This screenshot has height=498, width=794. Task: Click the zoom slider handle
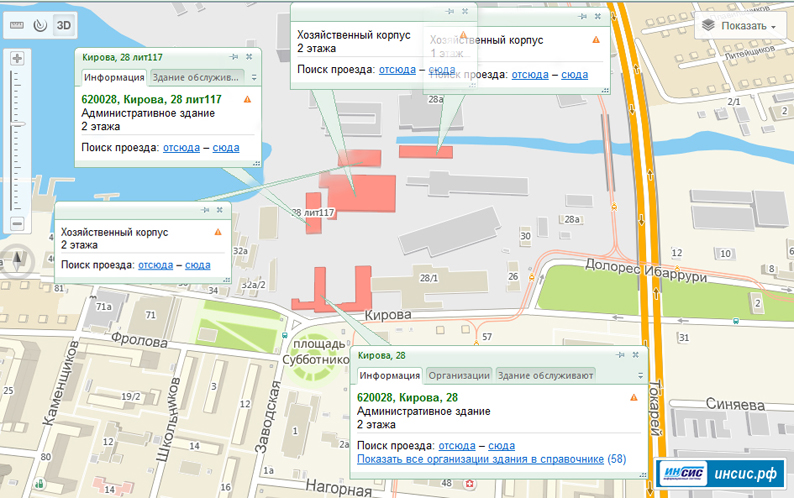[18, 124]
